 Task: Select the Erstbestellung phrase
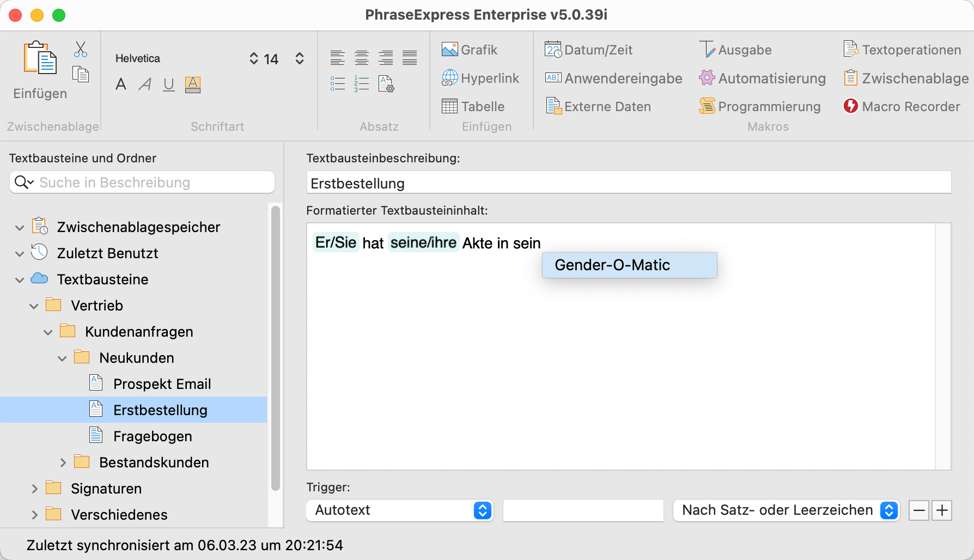[133, 410]
